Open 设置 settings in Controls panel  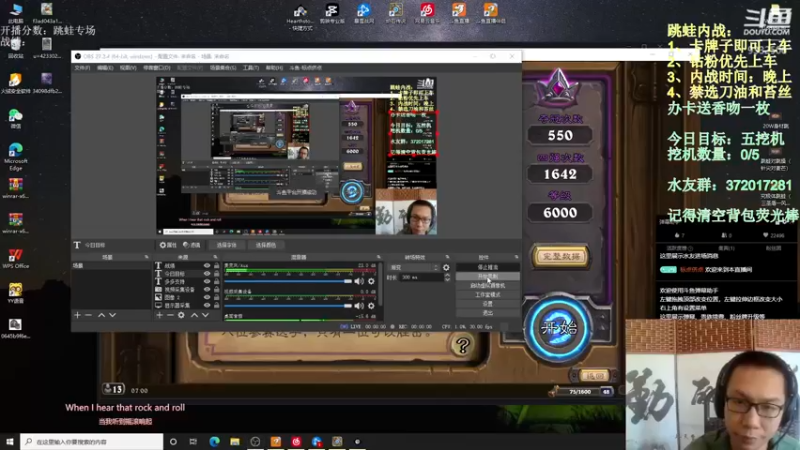[488, 304]
